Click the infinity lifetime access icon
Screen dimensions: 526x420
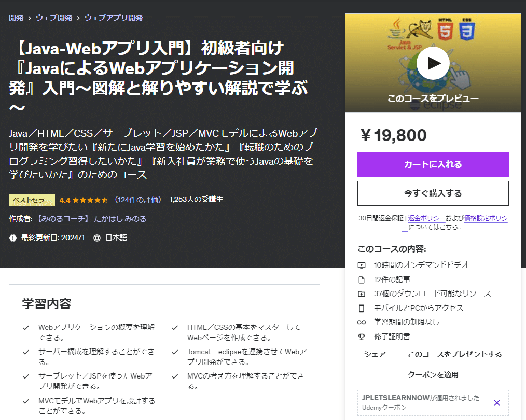click(361, 322)
